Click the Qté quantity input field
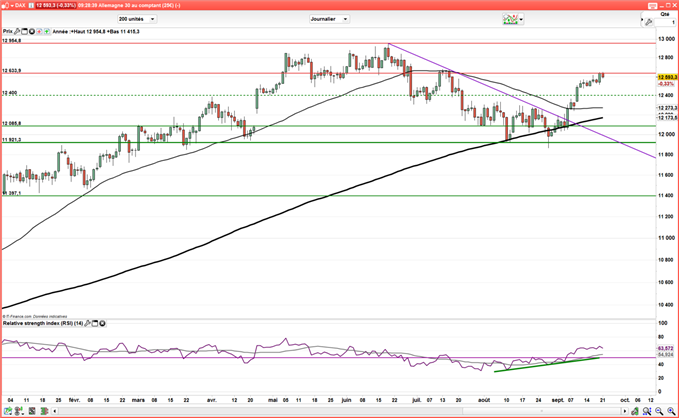Screen dimensions: 679x418 tap(666, 22)
